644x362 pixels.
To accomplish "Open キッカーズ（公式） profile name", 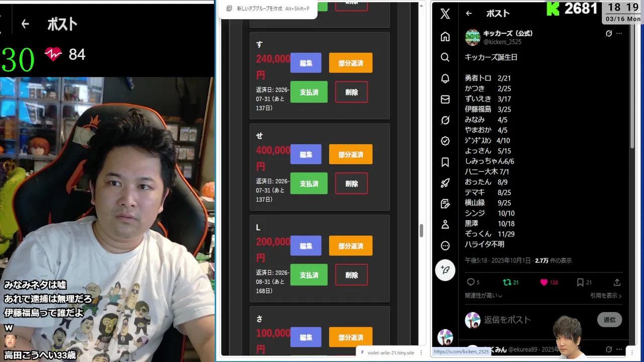I will click(508, 33).
